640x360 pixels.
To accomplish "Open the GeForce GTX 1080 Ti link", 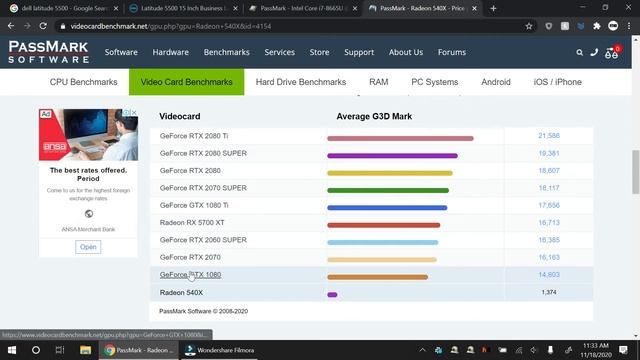I will tap(194, 205).
